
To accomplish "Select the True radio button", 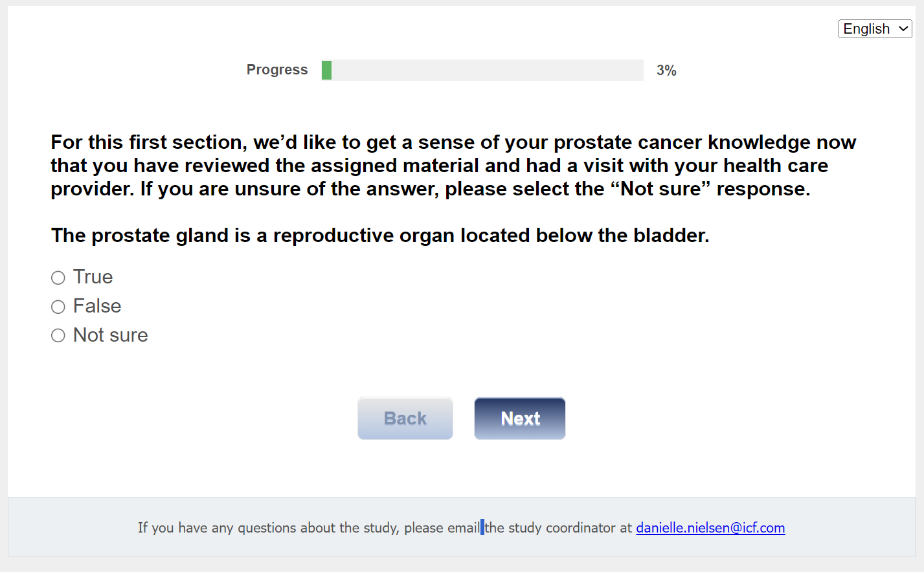I will [x=58, y=278].
